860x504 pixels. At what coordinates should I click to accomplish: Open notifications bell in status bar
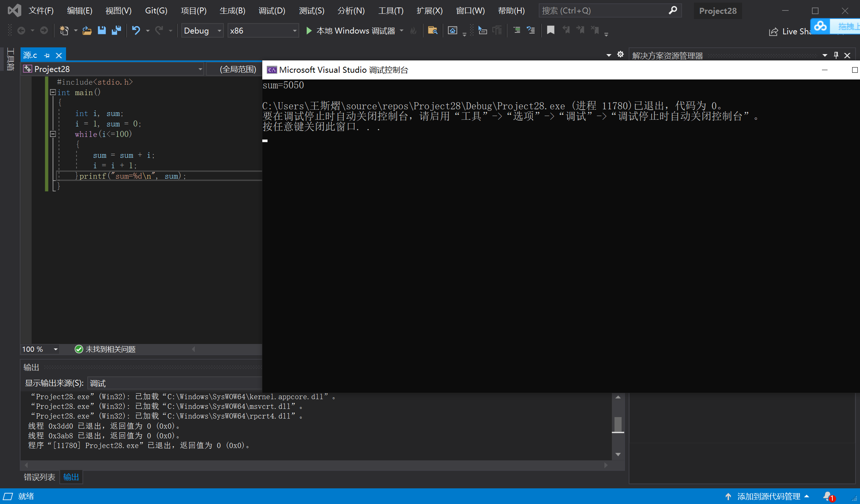click(x=828, y=496)
